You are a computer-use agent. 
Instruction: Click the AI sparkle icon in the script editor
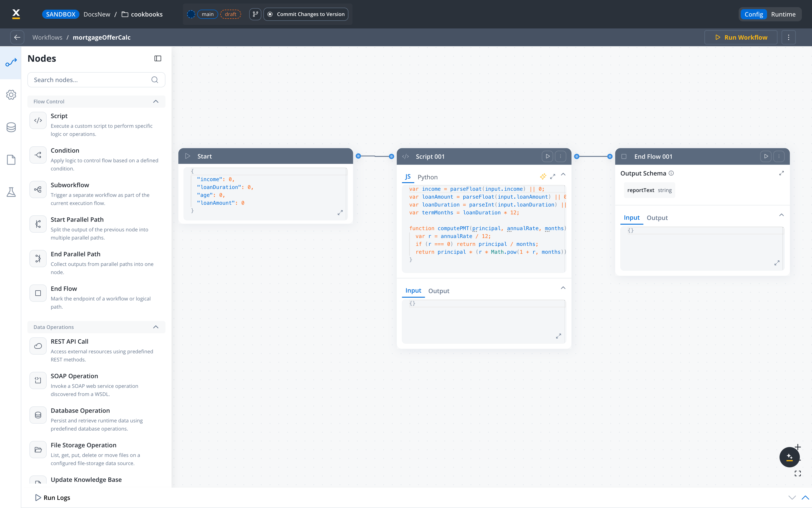(543, 176)
